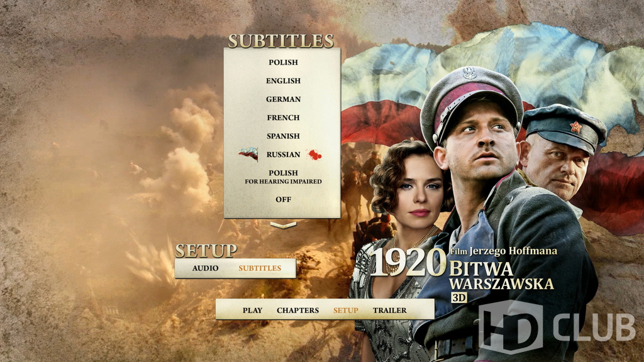Pick French subtitles
Screen dimensions: 644x362
[283, 118]
